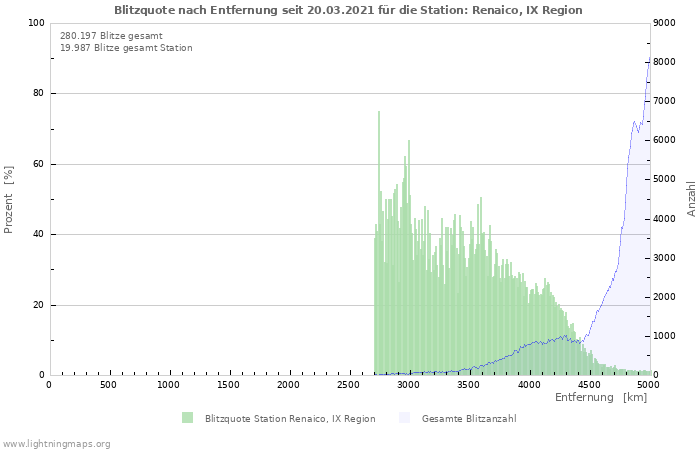Select the 'Blitzquote Station Renaico, IX Region' legend label
The width and height of the screenshot is (700, 450).
[290, 419]
